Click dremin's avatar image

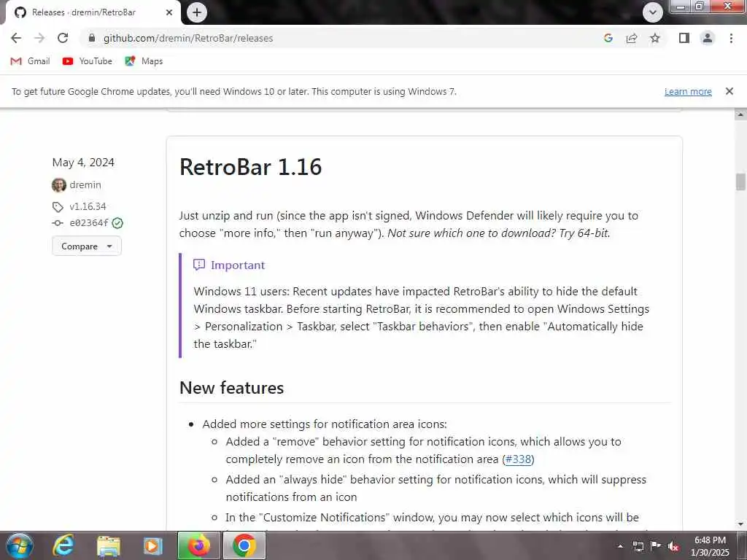pos(58,184)
